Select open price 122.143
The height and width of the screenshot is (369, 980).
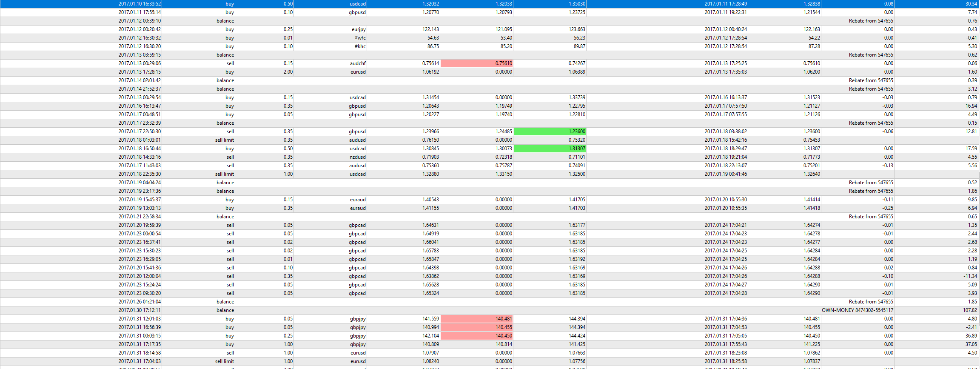(x=430, y=29)
